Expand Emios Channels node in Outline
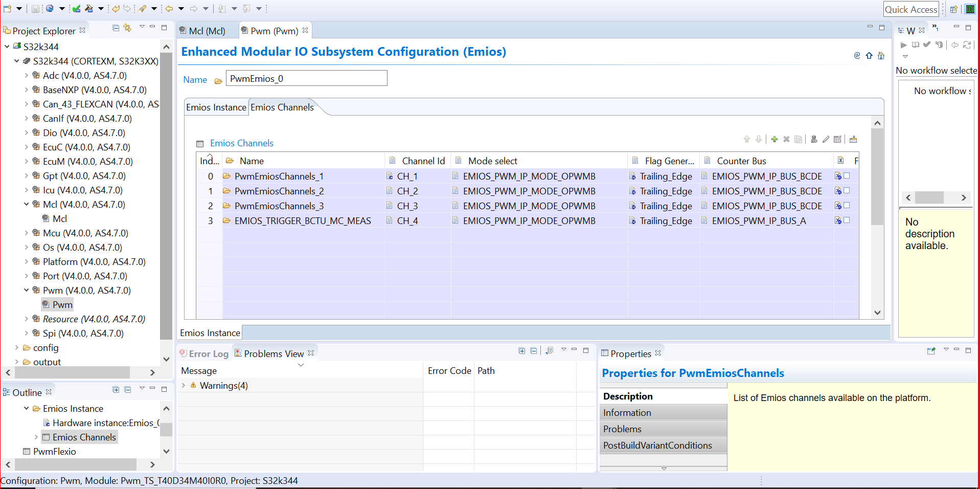The width and height of the screenshot is (980, 489). 36,437
